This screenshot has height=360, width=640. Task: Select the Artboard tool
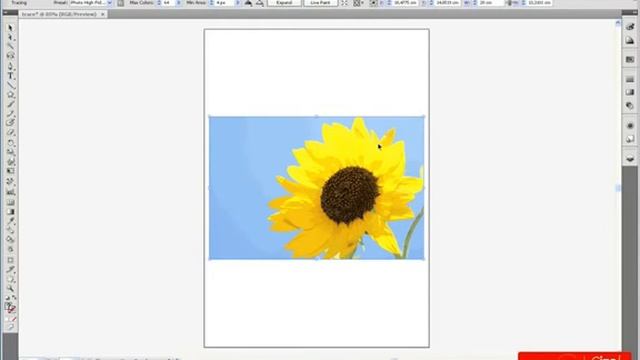click(10, 260)
